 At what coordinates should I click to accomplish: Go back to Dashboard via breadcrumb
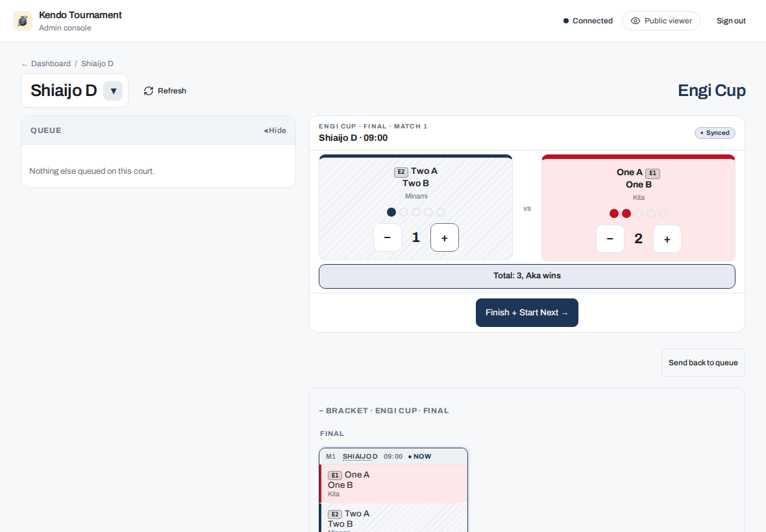coord(51,64)
